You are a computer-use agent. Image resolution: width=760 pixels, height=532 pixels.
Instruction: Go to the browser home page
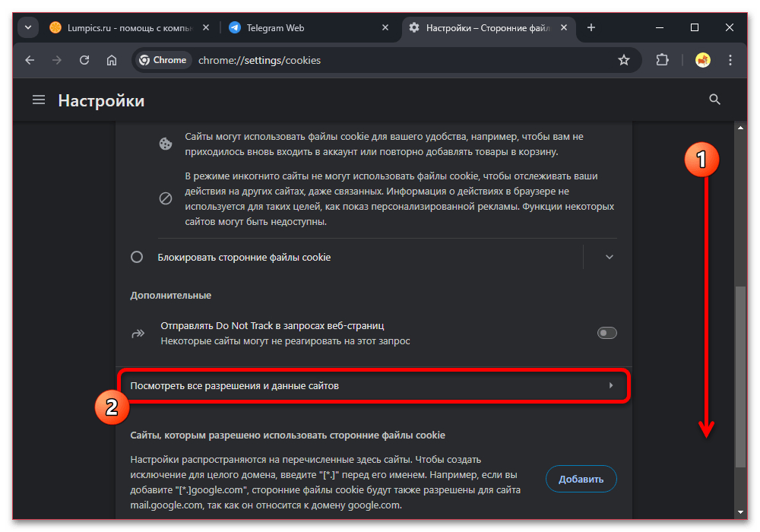[x=112, y=60]
